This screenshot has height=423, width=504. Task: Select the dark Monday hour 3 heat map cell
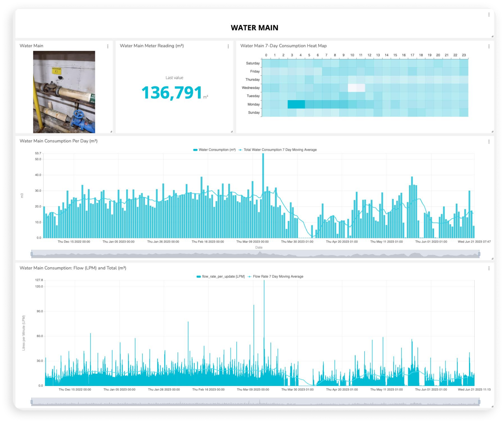296,104
